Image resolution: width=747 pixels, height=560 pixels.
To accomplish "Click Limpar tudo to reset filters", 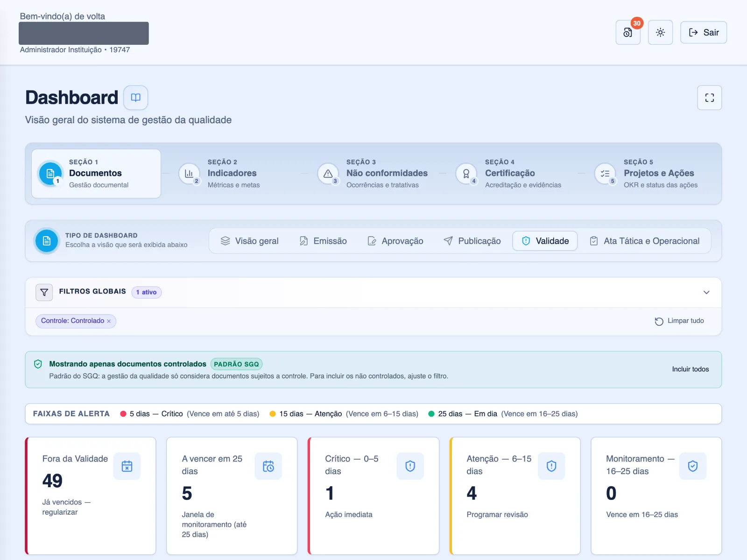I will coord(679,321).
